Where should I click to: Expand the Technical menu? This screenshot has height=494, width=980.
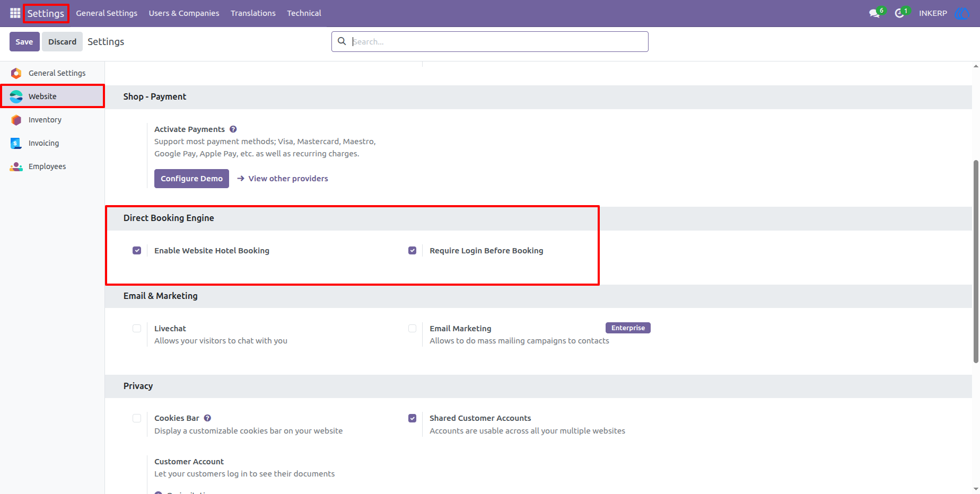click(x=304, y=13)
